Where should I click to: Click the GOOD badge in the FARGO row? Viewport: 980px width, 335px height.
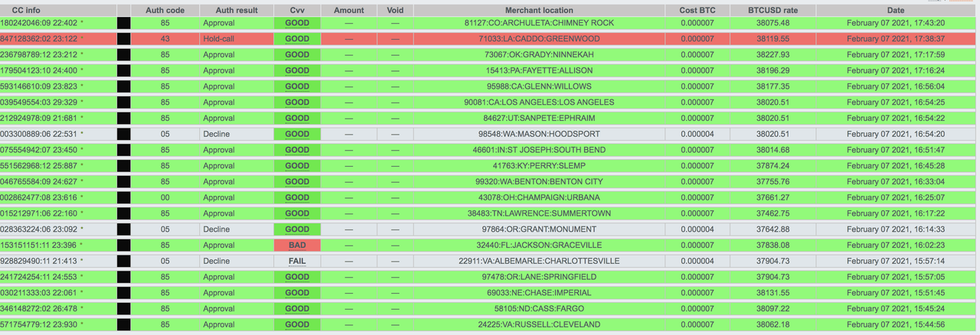(x=297, y=308)
